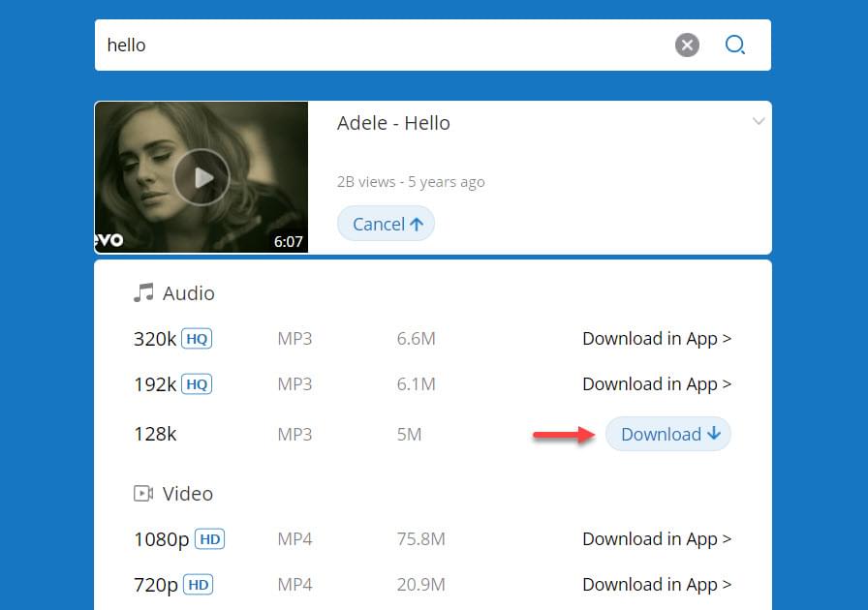Select the 192k quality label
Screen dimensions: 868x610
155,384
